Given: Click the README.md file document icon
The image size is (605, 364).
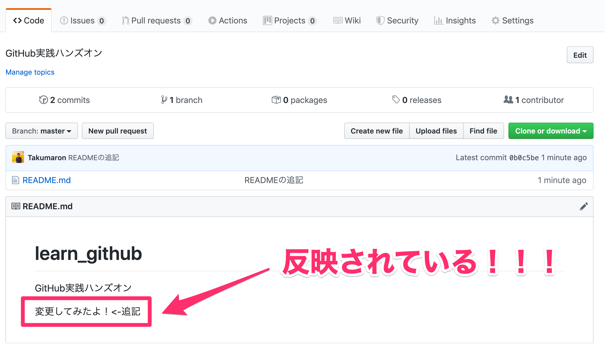Looking at the screenshot, I should click(16, 180).
